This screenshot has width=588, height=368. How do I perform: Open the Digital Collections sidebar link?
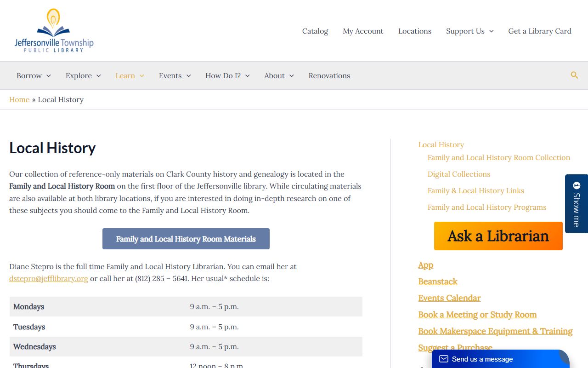click(459, 174)
